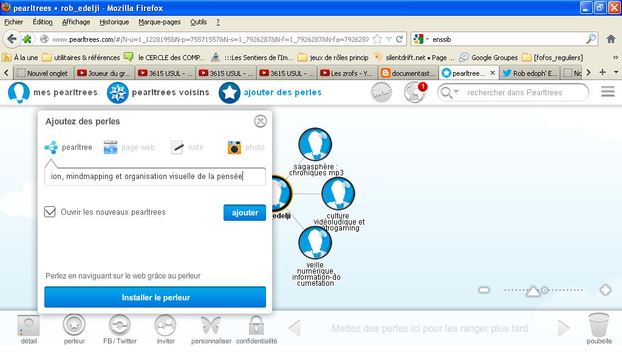Open the Affichage menu

(76, 22)
